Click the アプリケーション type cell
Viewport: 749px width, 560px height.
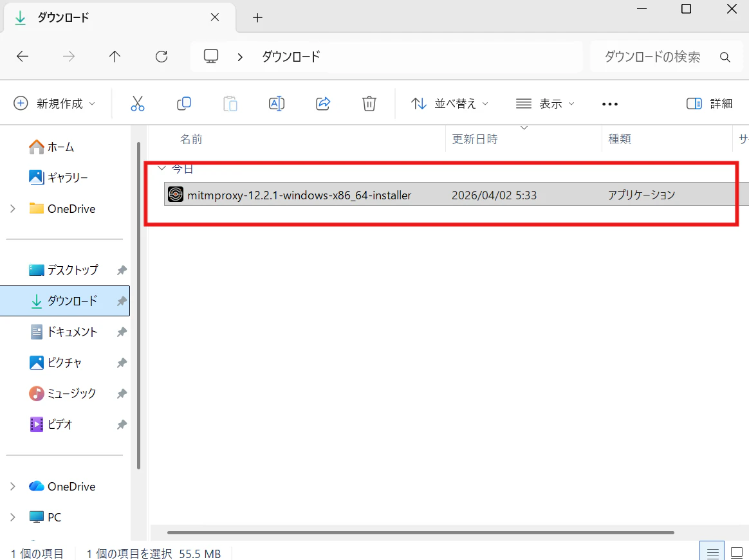point(642,195)
